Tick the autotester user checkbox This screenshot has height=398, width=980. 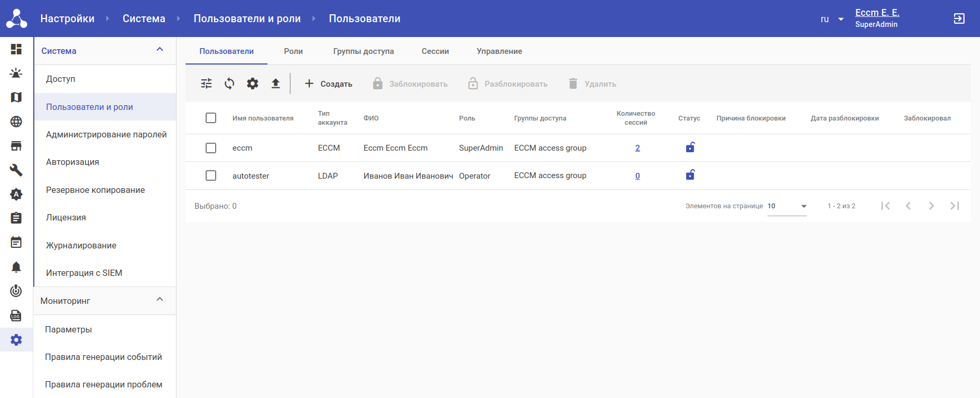211,175
